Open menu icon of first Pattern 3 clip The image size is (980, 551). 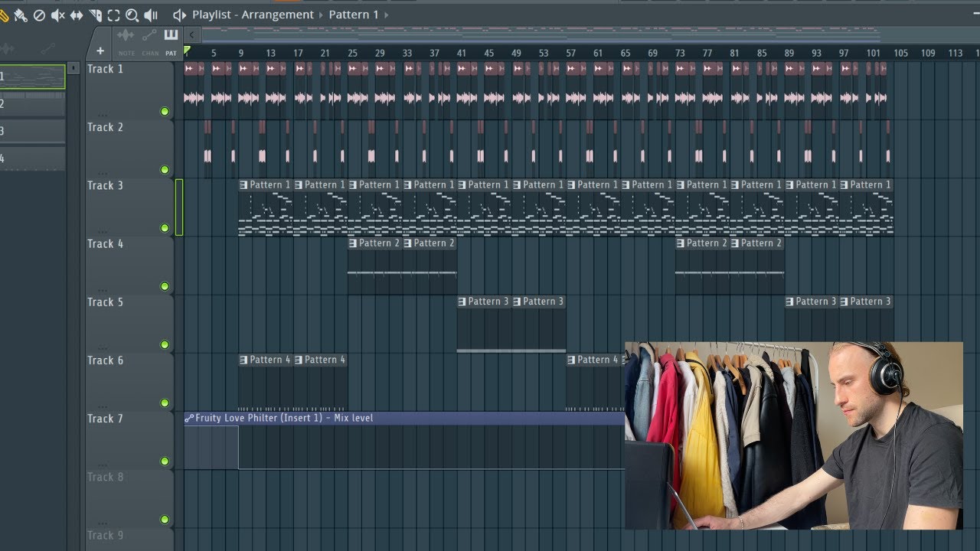(x=462, y=302)
